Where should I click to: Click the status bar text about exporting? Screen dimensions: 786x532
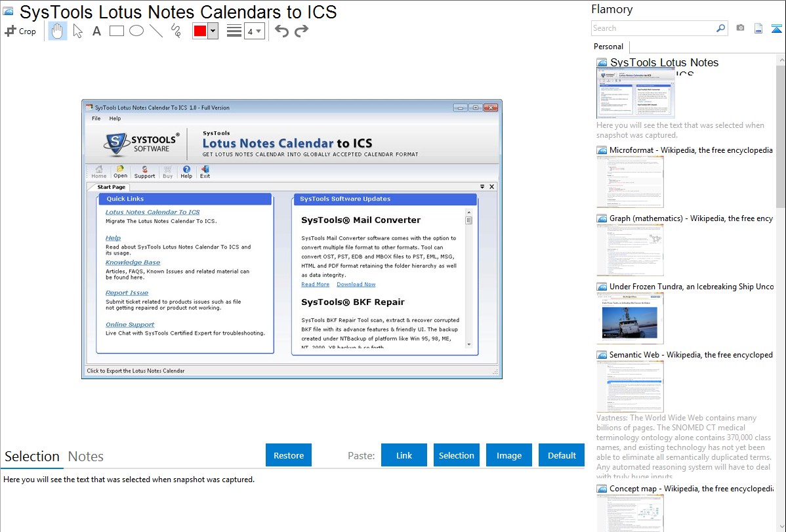tap(136, 371)
